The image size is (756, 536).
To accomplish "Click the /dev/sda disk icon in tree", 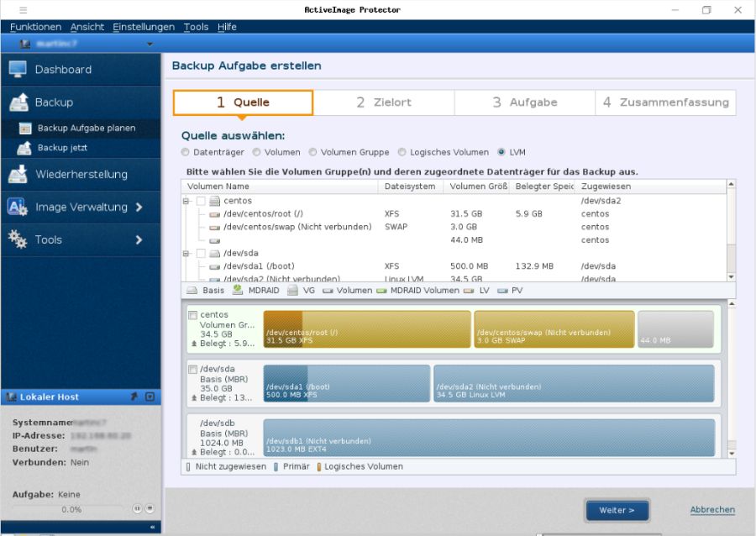I will coord(215,253).
